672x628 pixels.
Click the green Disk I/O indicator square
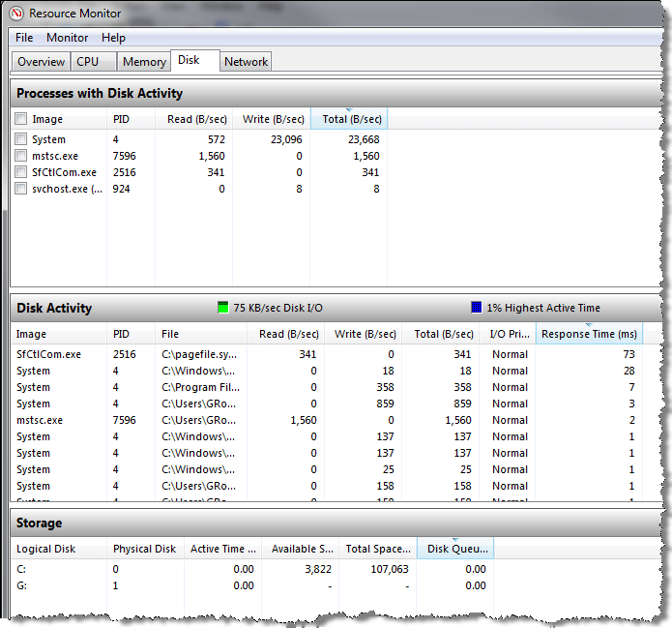click(x=223, y=307)
